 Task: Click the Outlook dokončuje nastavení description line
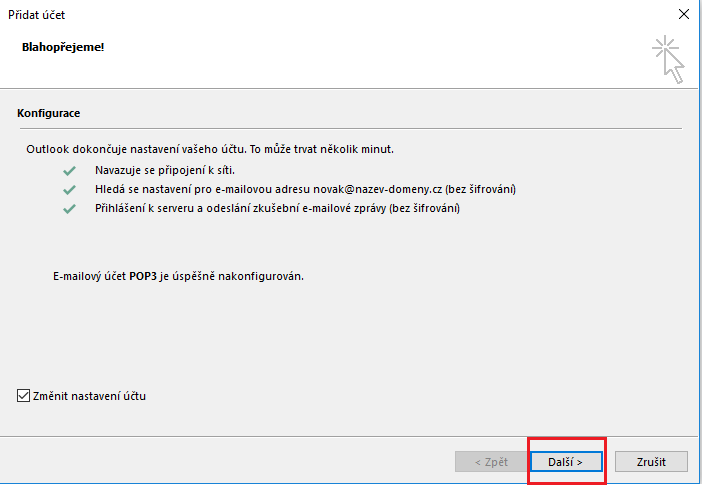(210, 149)
